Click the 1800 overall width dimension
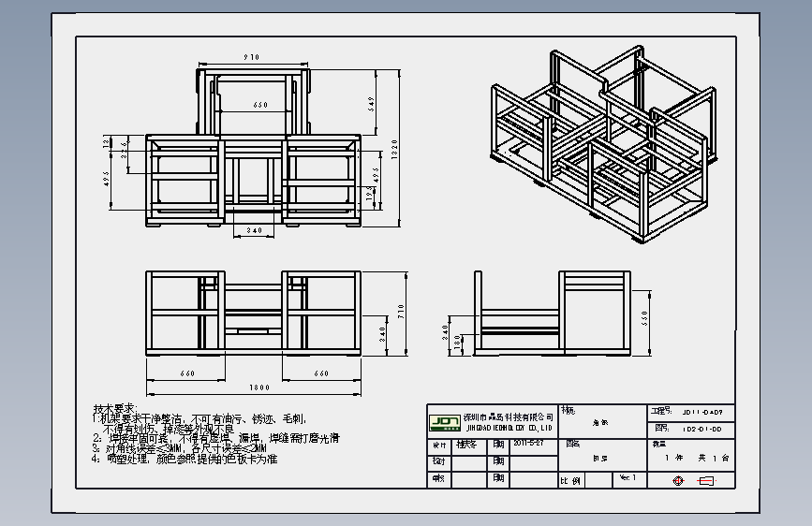Image resolution: width=812 pixels, height=526 pixels. 259,387
